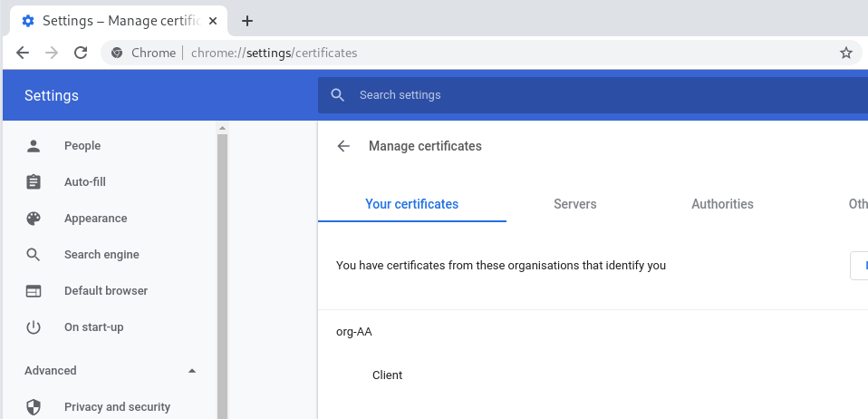Open the People section icon
Viewport: 868px width, 419px height.
[34, 146]
